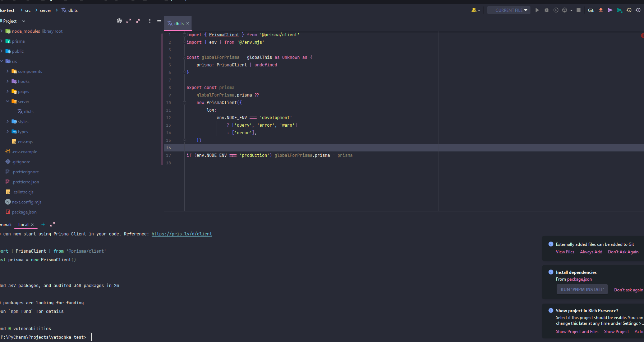Toggle fold at PrismaClient constructor line

184,103
